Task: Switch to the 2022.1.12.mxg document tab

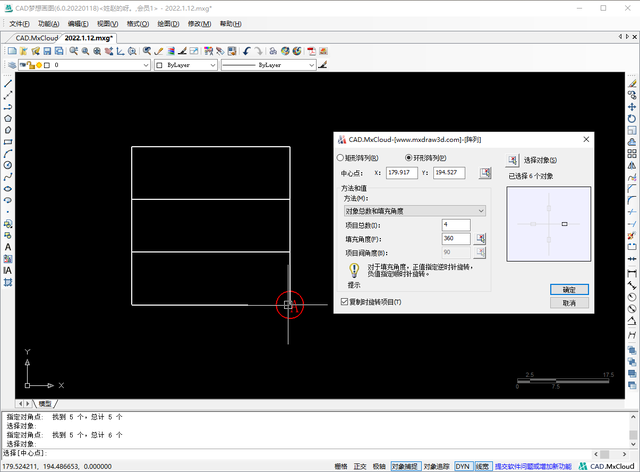Action: pos(89,38)
